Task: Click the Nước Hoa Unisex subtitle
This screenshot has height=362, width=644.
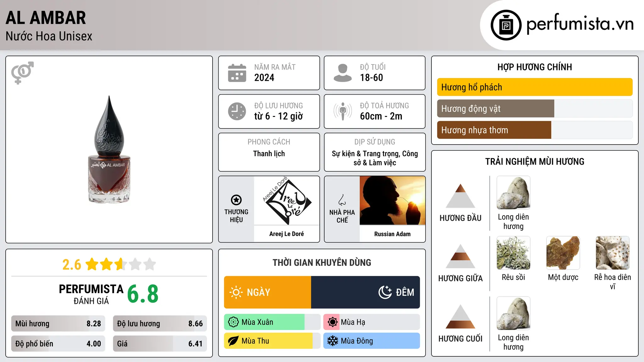Action: click(49, 36)
